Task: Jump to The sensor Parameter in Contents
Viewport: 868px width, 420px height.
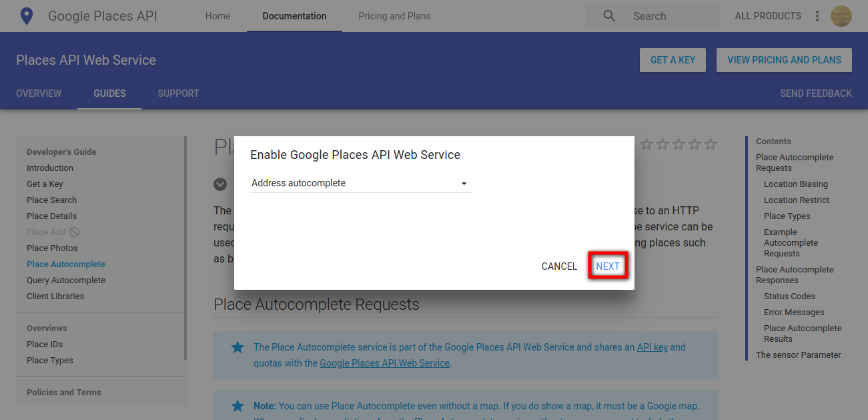Action: 799,355
